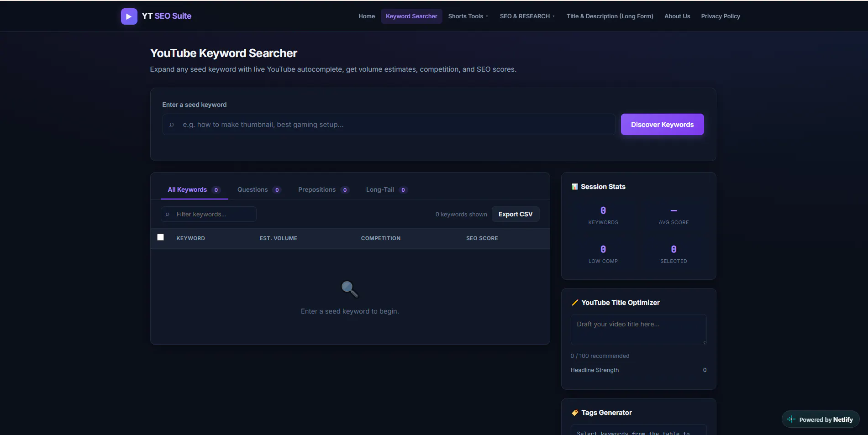Click the Export CSV button

(x=516, y=214)
